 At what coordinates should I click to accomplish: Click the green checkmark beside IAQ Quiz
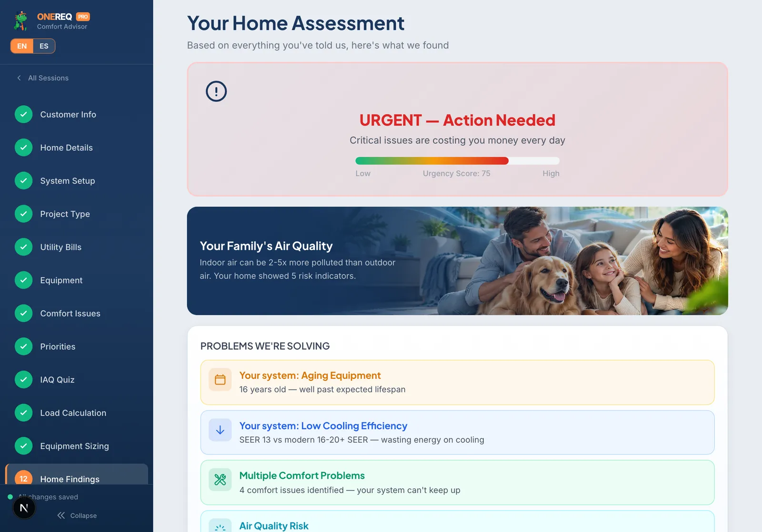[24, 380]
